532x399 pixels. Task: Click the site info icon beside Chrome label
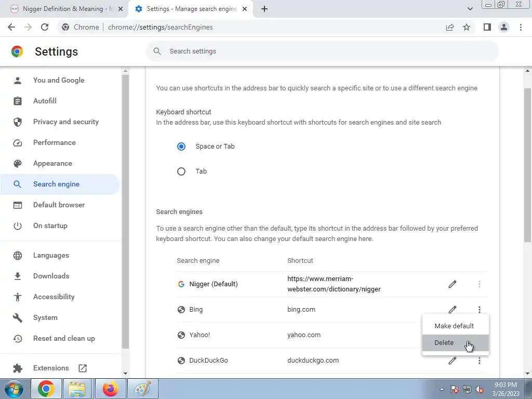point(65,27)
